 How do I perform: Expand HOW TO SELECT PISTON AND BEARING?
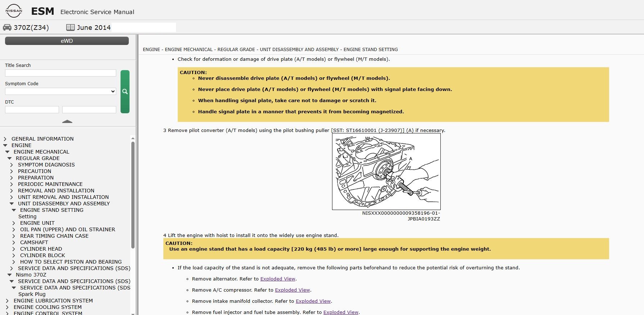(x=14, y=262)
